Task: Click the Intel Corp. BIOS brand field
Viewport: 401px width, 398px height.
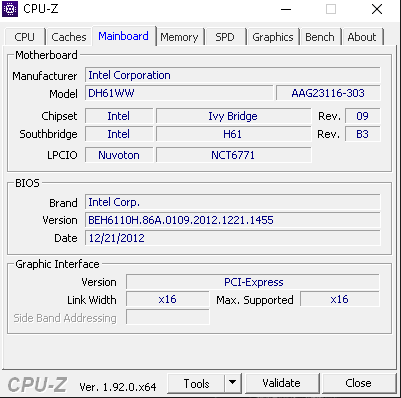Action: [x=232, y=202]
